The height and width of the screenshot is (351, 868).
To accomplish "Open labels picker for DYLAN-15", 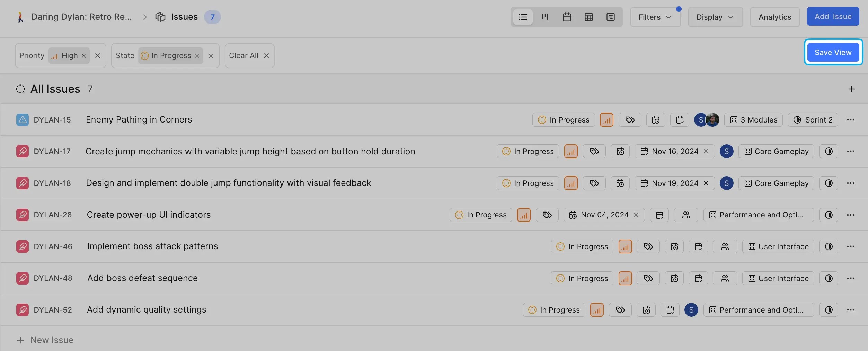I will click(630, 120).
